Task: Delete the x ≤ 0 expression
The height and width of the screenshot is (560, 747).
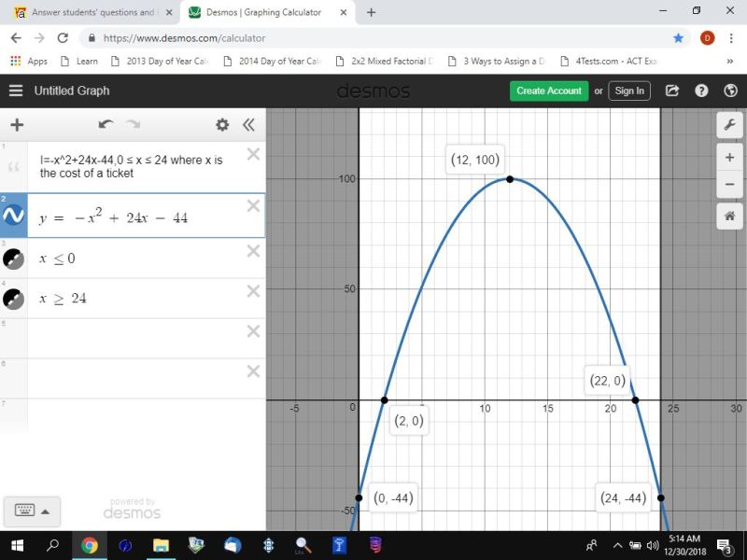Action: pos(253,251)
